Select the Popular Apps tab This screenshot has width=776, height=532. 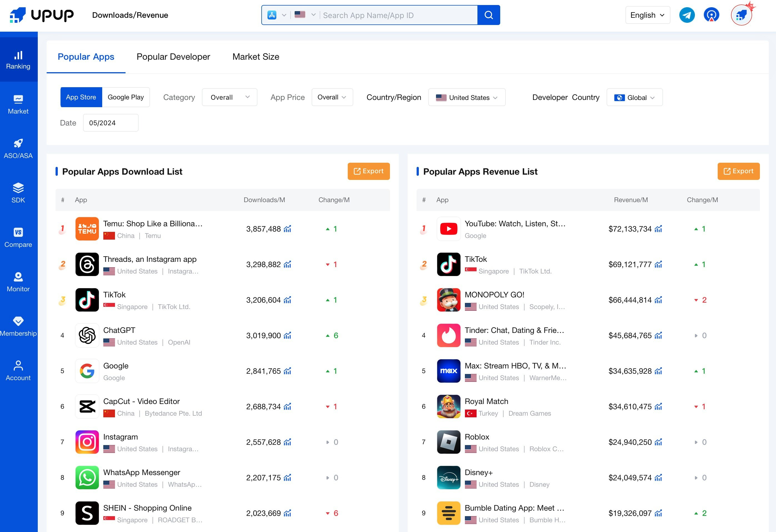[x=86, y=57]
